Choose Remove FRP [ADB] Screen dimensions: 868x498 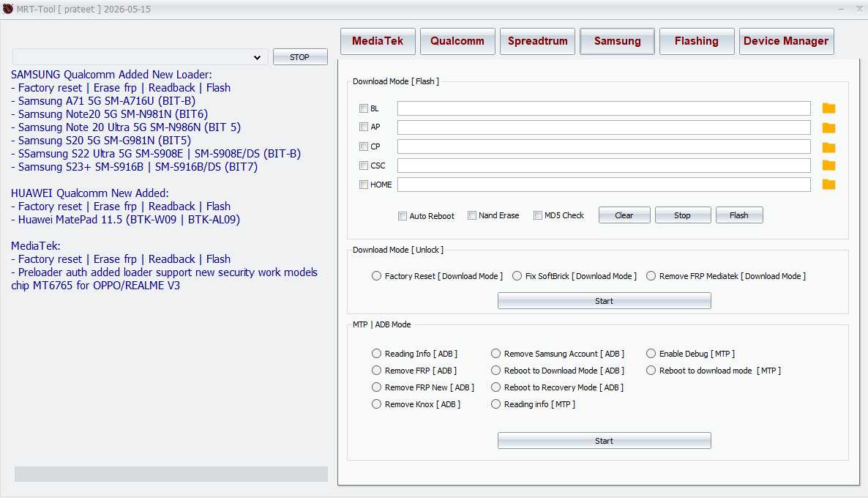[x=376, y=370]
